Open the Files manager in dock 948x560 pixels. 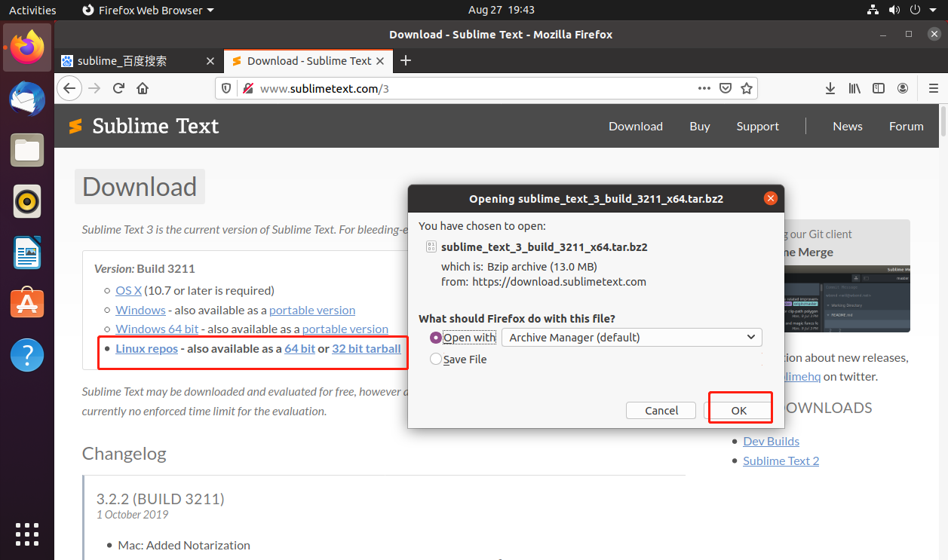click(27, 150)
